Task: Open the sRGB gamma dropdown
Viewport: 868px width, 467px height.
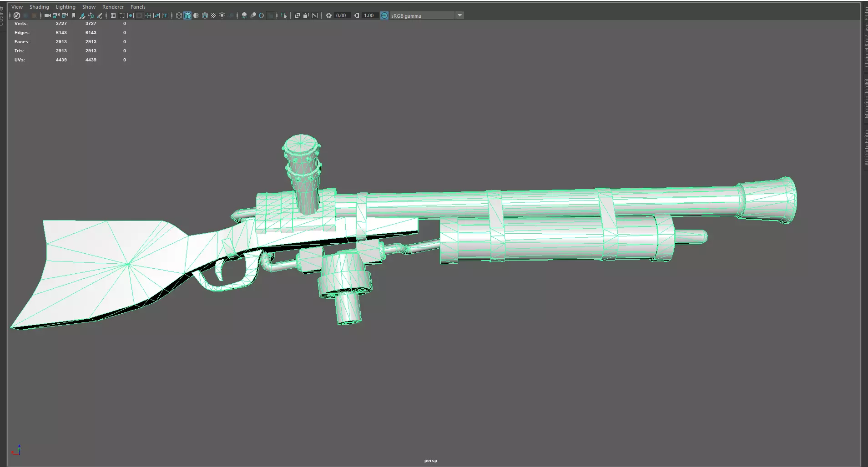Action: 427,15
